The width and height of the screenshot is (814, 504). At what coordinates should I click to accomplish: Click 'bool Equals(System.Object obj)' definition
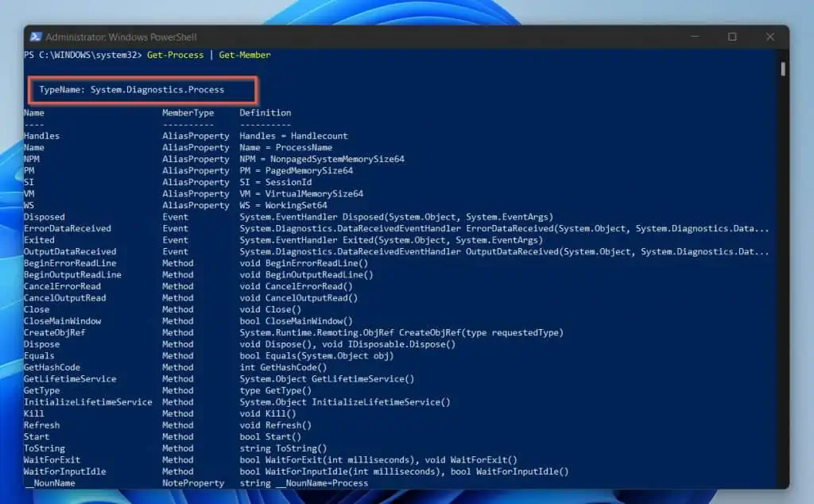click(316, 356)
